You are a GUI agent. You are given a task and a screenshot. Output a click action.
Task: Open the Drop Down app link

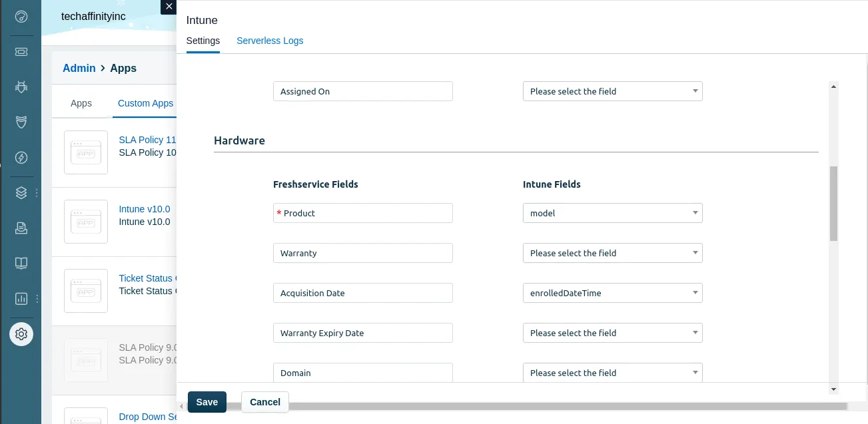click(147, 417)
